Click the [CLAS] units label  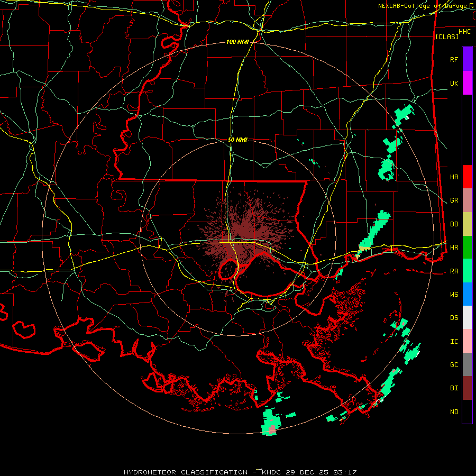coord(447,36)
